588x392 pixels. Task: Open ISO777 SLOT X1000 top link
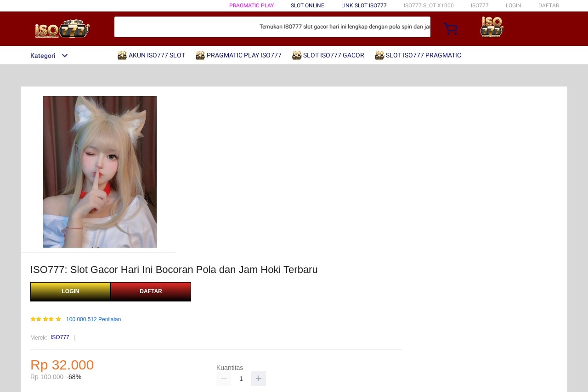click(x=429, y=6)
